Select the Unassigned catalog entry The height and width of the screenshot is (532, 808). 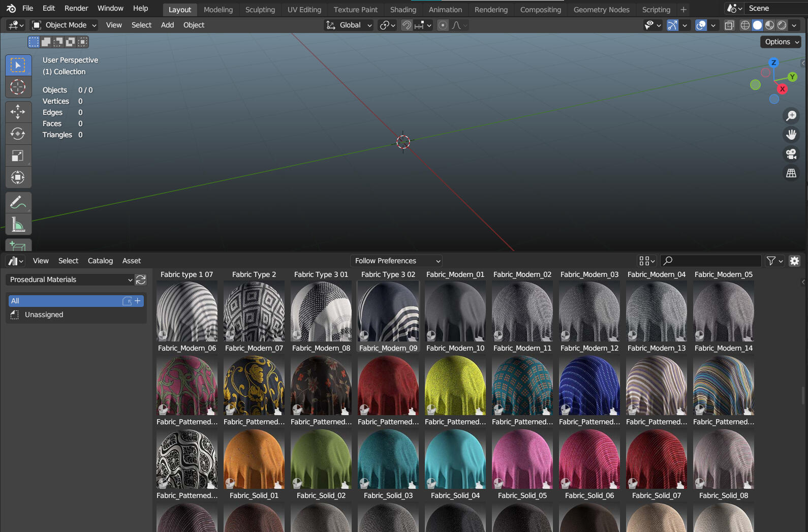(44, 315)
